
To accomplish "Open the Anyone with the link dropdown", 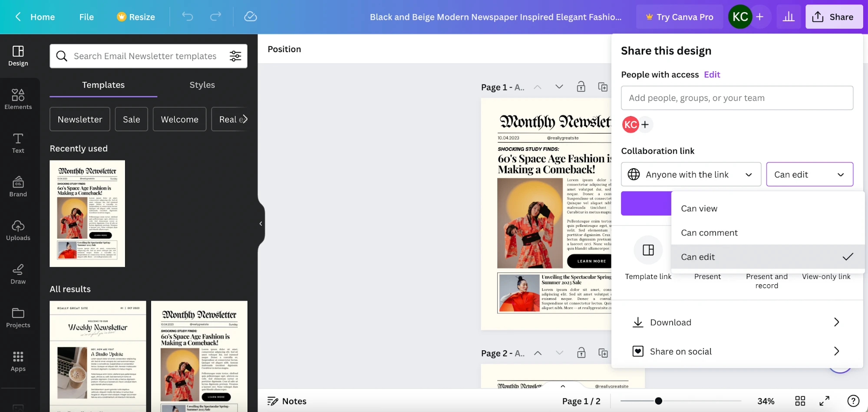I will pos(691,174).
